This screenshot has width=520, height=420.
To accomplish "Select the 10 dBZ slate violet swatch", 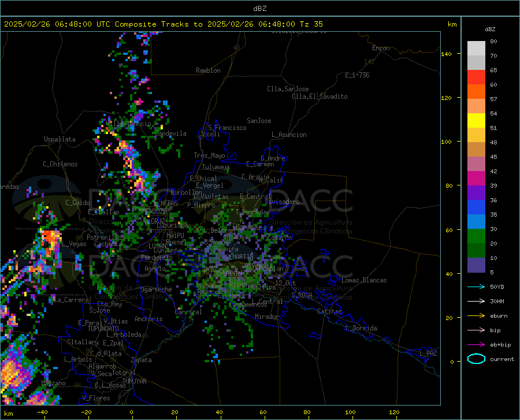I will coord(476,265).
